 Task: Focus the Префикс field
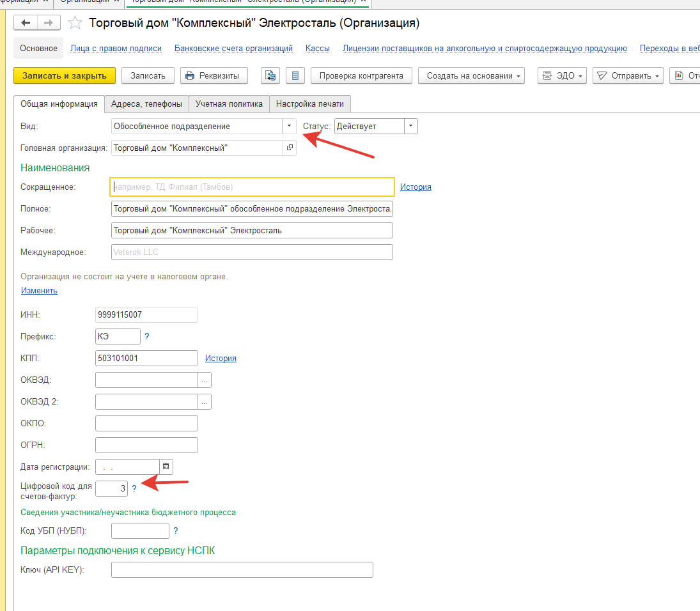118,337
